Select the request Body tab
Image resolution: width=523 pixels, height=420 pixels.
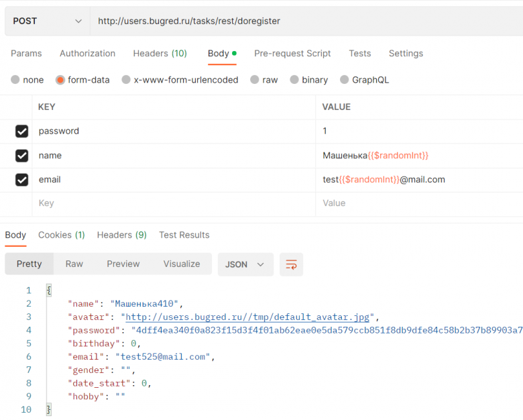click(x=222, y=54)
